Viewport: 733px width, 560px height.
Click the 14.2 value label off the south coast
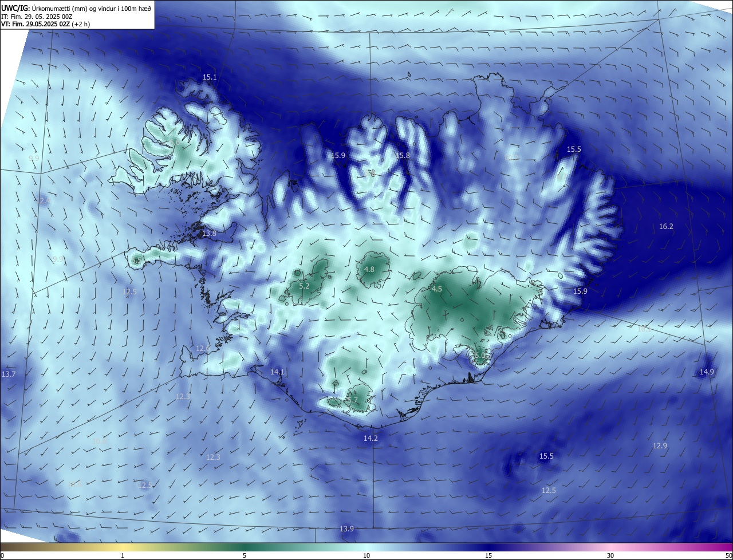pyautogui.click(x=371, y=438)
